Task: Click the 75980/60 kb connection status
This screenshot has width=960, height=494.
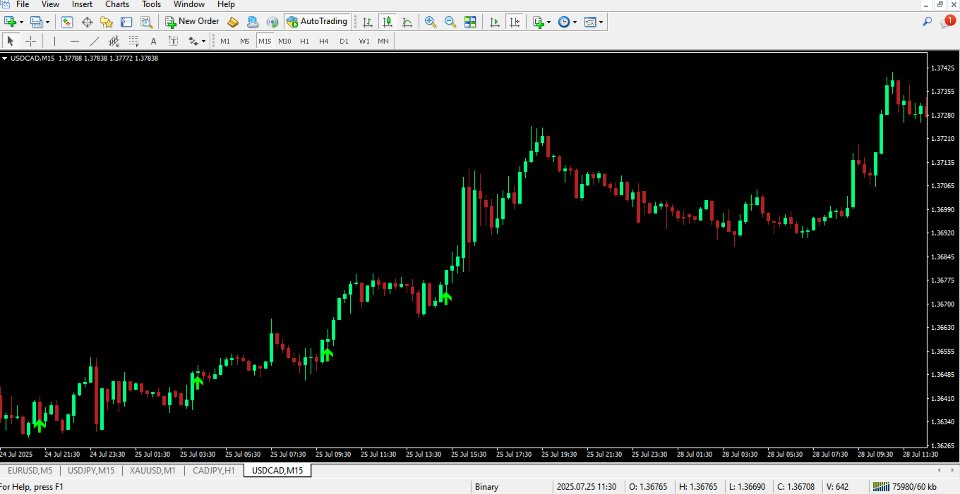Action: pyautogui.click(x=904, y=487)
